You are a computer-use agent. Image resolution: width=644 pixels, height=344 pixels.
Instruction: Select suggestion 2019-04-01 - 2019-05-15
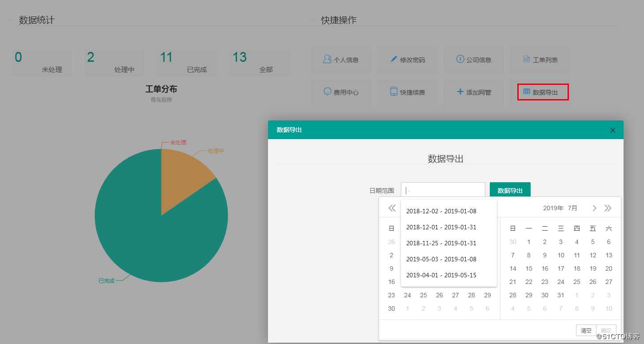click(x=449, y=275)
